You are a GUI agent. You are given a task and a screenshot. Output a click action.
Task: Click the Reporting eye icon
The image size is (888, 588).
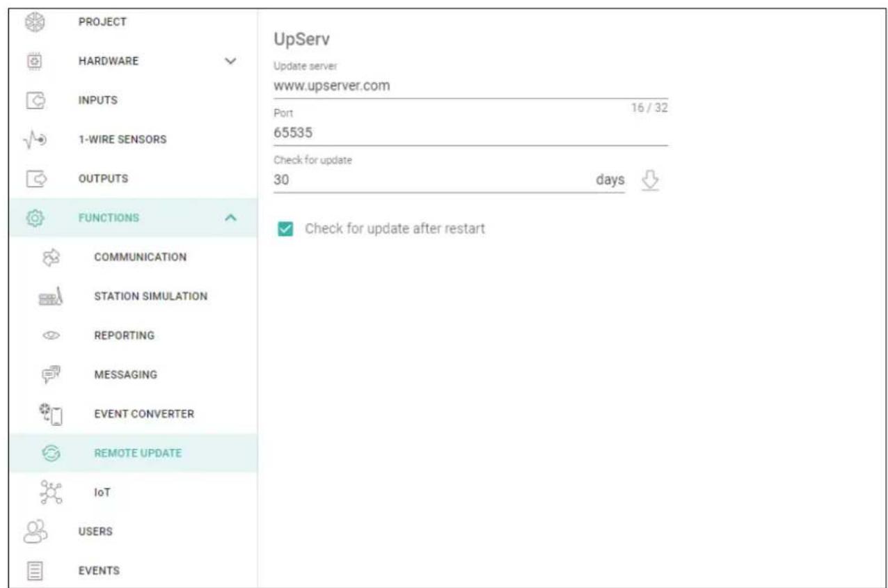[51, 335]
